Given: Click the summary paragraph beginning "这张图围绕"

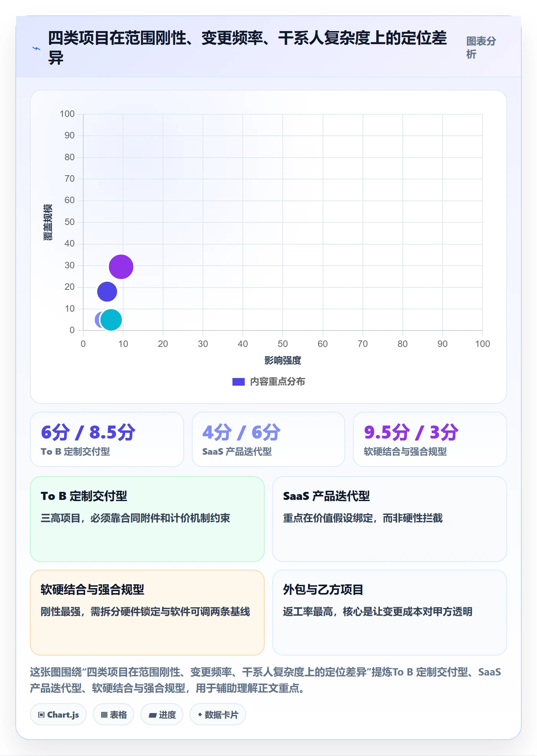Looking at the screenshot, I should tap(265, 680).
